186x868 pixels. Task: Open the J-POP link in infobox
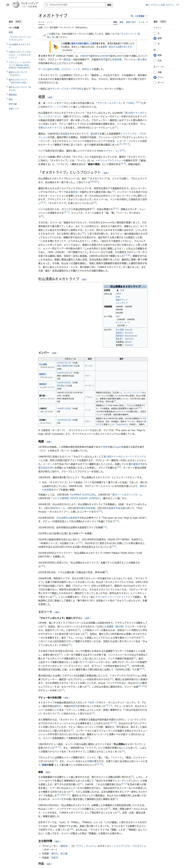[118, 294]
